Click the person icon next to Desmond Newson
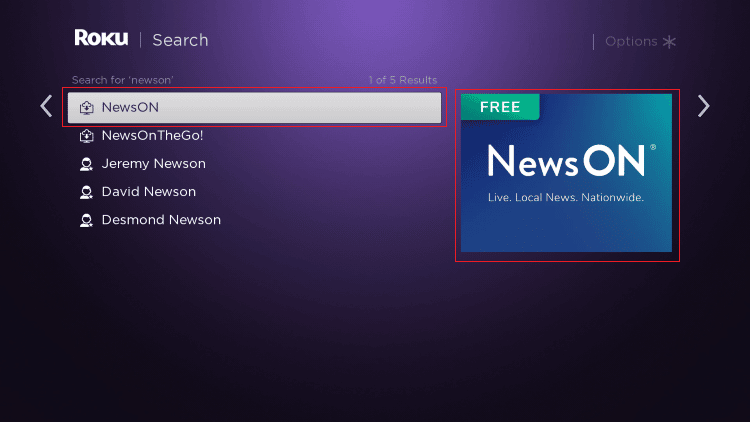 pyautogui.click(x=87, y=220)
